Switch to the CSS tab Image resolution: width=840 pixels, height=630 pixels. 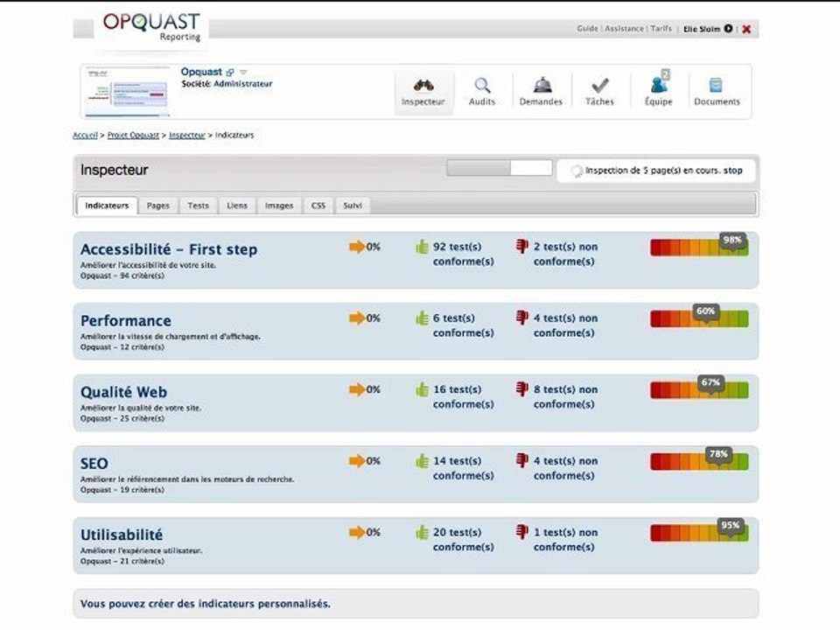click(318, 206)
